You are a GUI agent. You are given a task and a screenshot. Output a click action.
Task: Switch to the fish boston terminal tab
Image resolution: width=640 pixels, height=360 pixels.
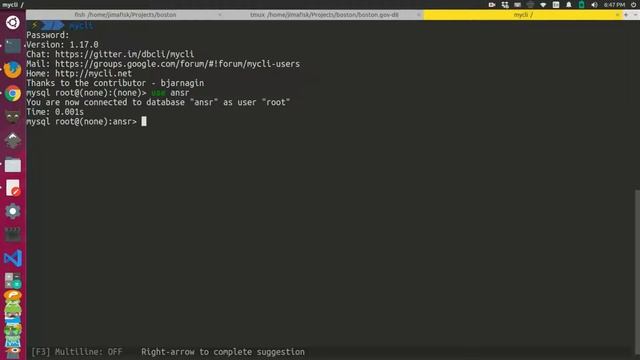click(x=125, y=15)
